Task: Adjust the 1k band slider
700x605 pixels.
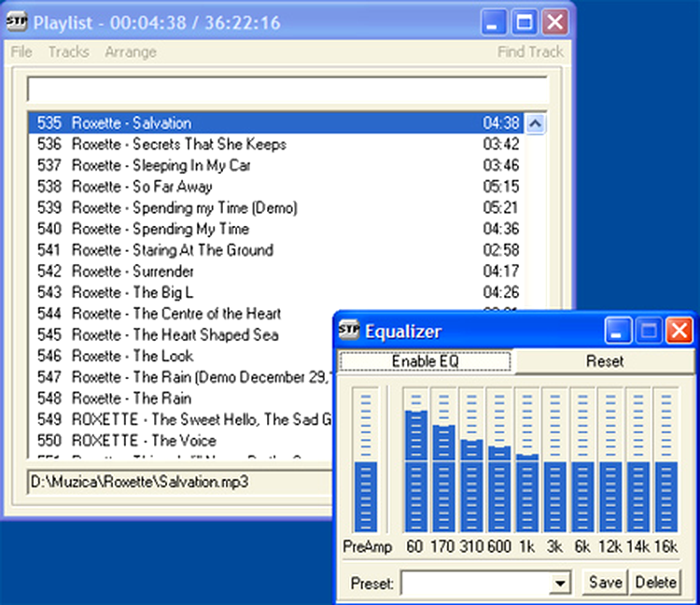Action: pos(527,460)
